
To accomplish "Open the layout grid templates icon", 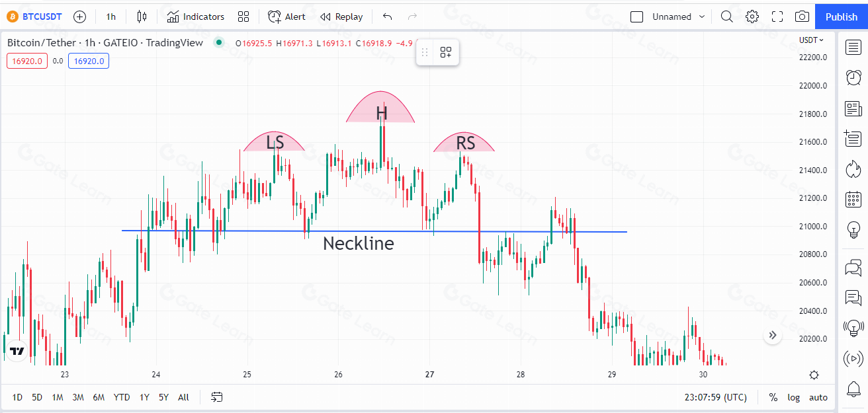I will tap(243, 17).
